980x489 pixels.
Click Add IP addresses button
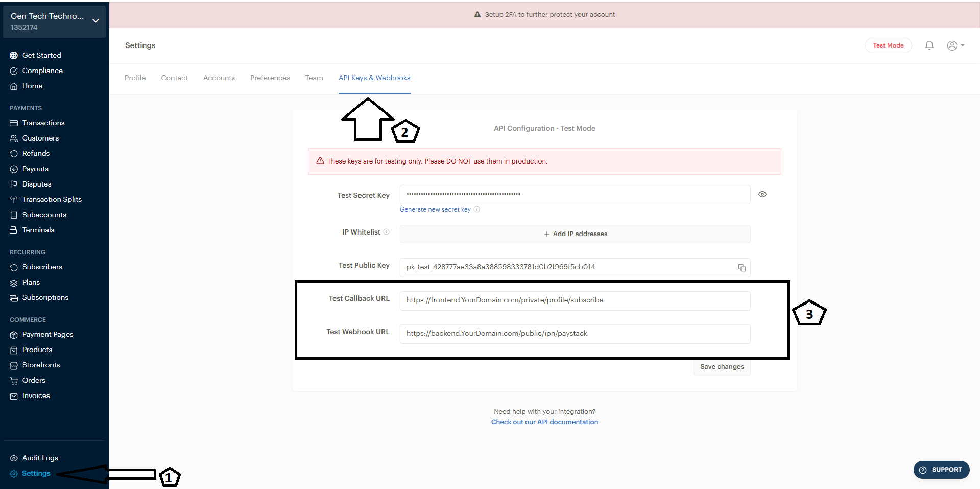pos(575,234)
